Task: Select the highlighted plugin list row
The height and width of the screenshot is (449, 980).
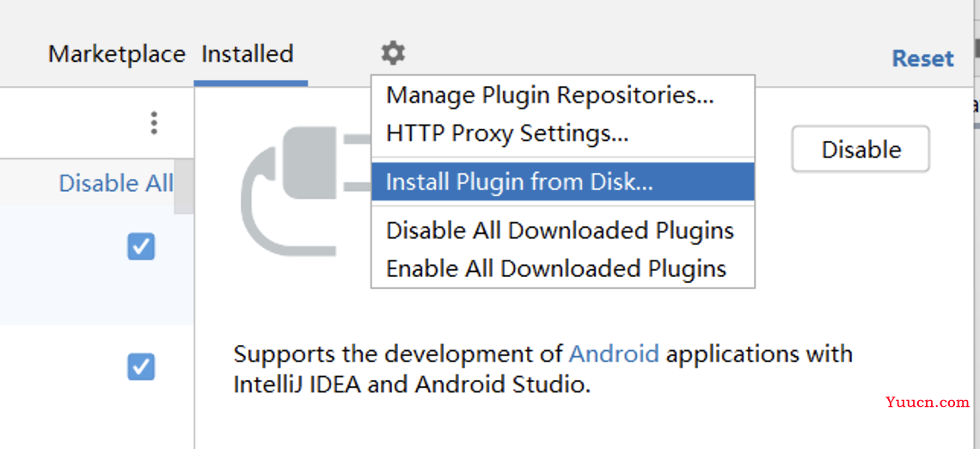Action: point(97,265)
